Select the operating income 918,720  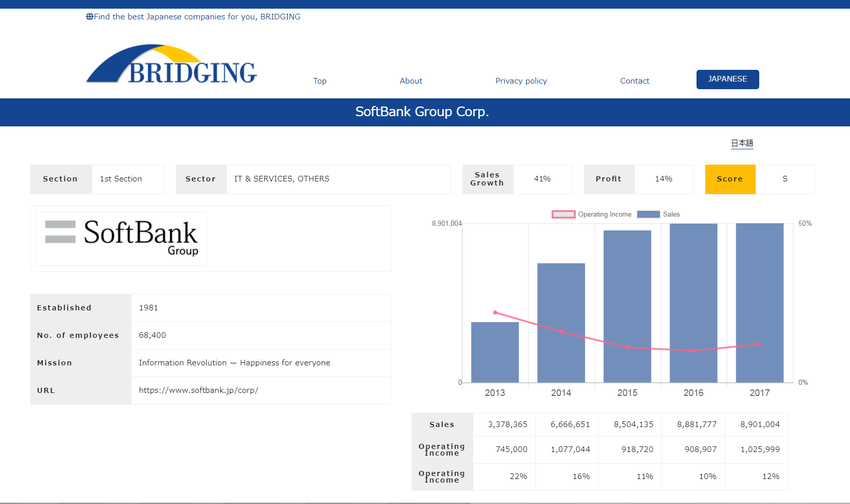(x=637, y=449)
